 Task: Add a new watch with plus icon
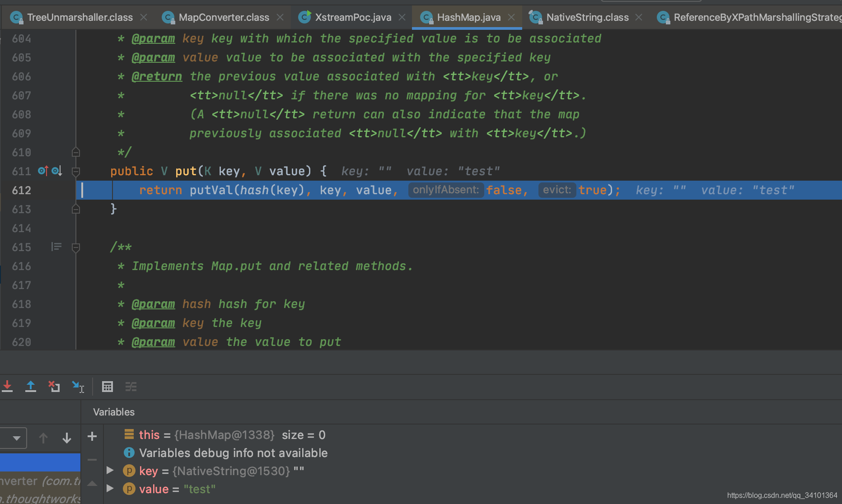click(x=92, y=436)
